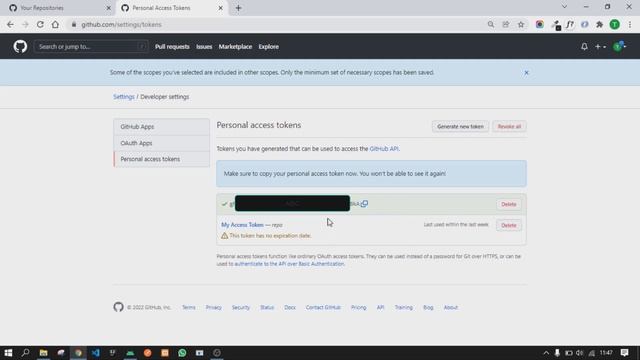Delete My Access Token
640x360 pixels.
(509, 225)
